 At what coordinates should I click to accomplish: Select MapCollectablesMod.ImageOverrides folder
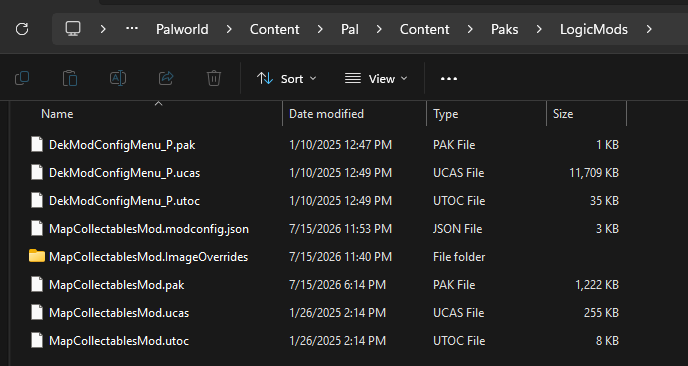pyautogui.click(x=148, y=257)
